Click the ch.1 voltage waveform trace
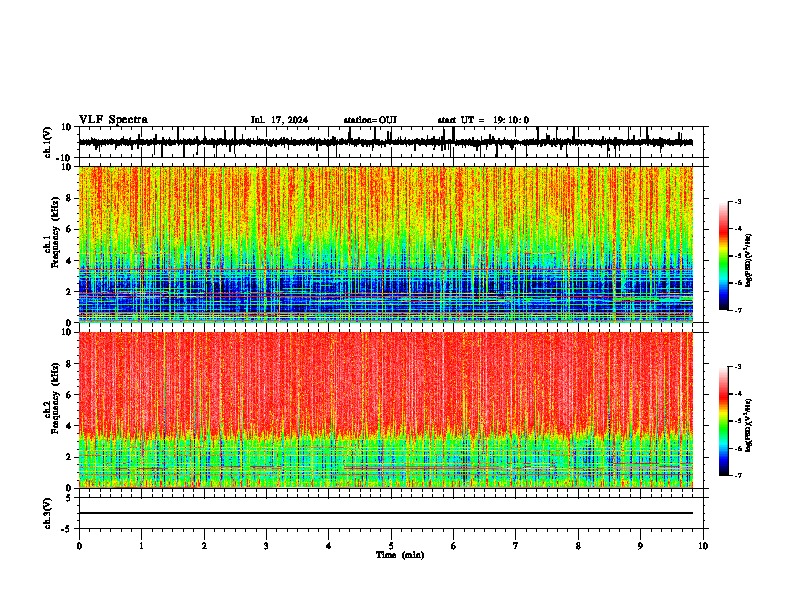 coord(386,142)
